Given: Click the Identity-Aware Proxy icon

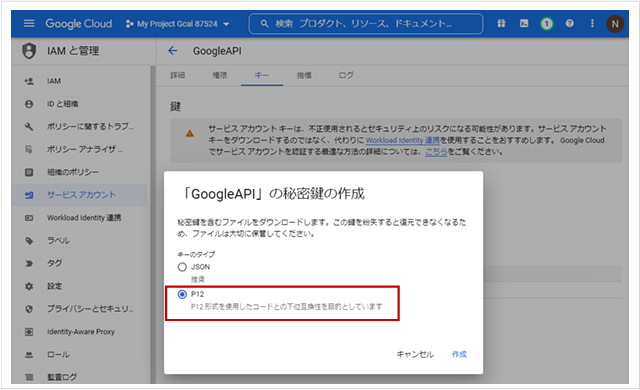Looking at the screenshot, I should click(x=29, y=332).
